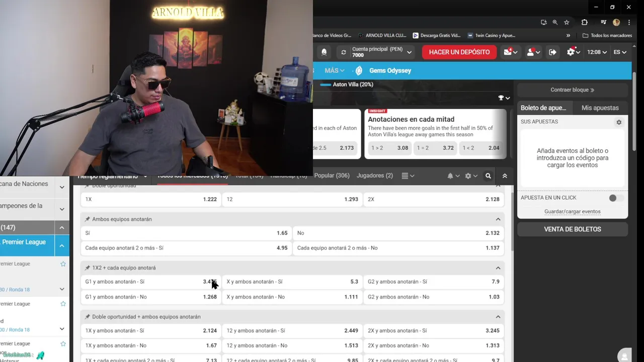Open Chrome three-dot menu
The width and height of the screenshot is (644, 362).
628,22
